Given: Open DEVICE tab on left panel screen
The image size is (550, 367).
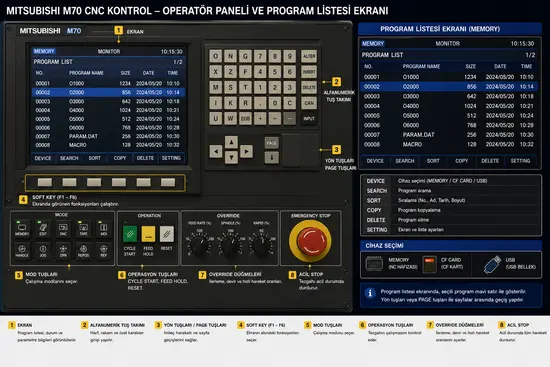Looking at the screenshot, I should pos(43,158).
